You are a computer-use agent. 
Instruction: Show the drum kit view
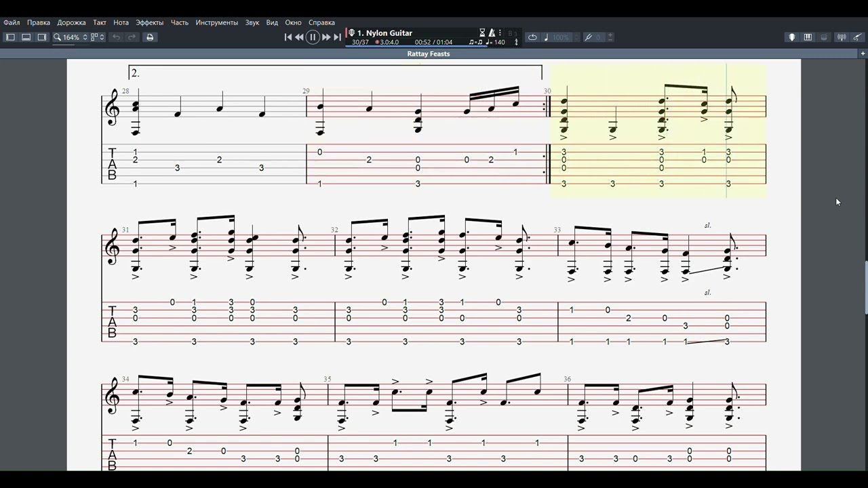(824, 37)
